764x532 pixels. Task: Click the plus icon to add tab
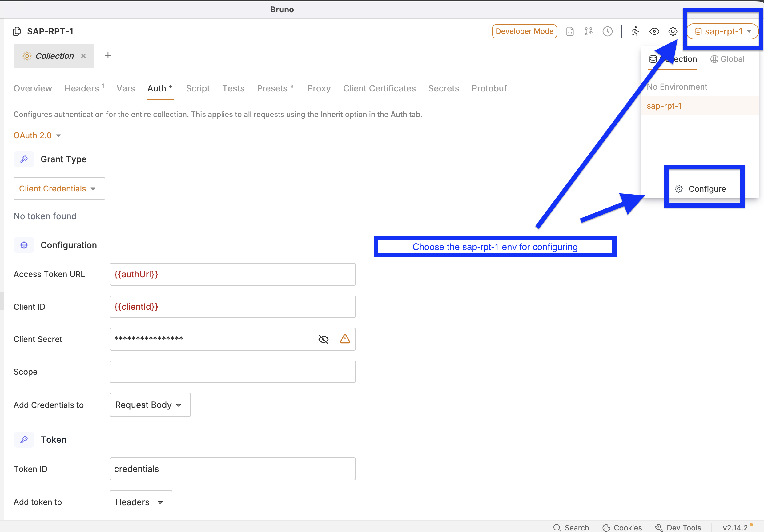coord(108,55)
